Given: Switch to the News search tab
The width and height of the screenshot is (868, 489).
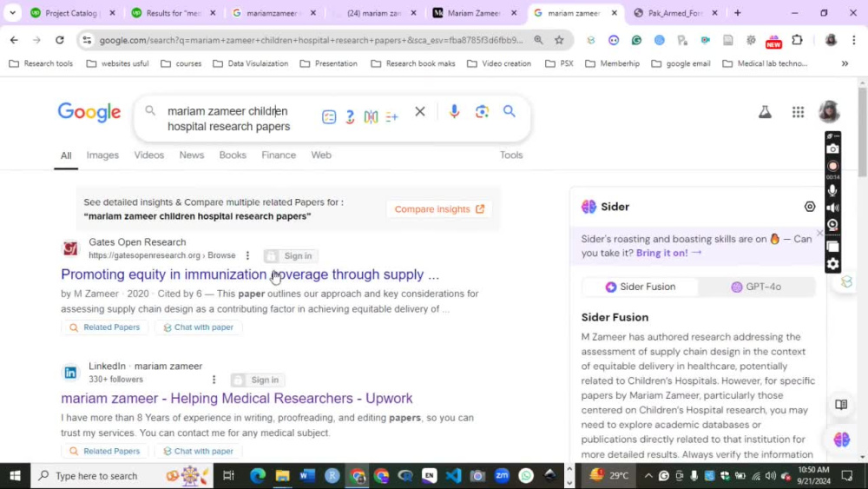Looking at the screenshot, I should [192, 155].
